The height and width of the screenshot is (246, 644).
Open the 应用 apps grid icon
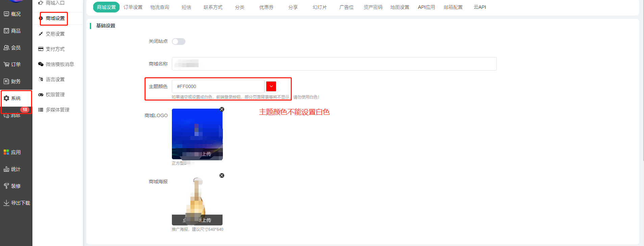coord(6,152)
